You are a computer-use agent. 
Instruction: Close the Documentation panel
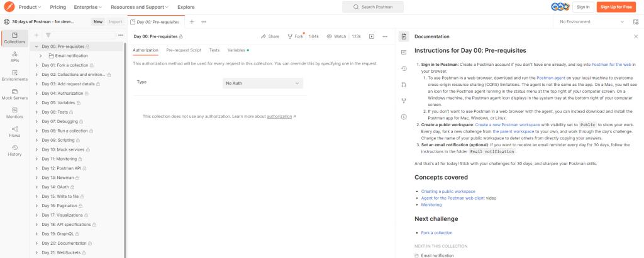(x=636, y=36)
